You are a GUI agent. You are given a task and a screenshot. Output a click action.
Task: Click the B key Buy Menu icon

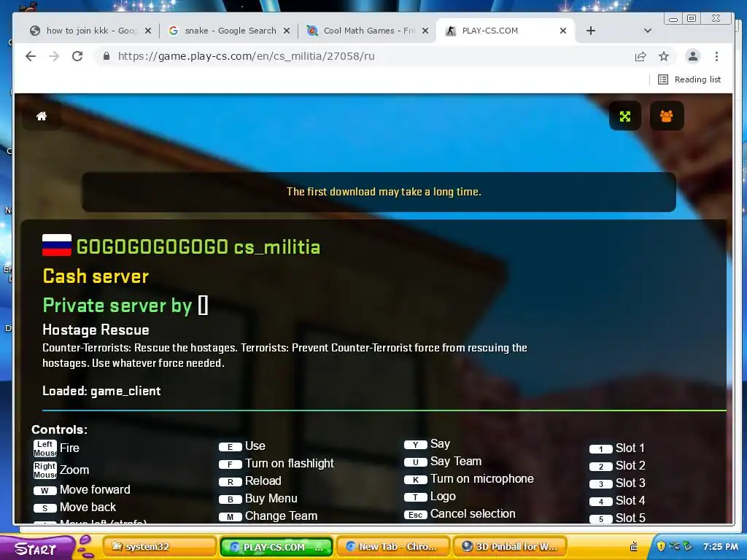coord(231,499)
